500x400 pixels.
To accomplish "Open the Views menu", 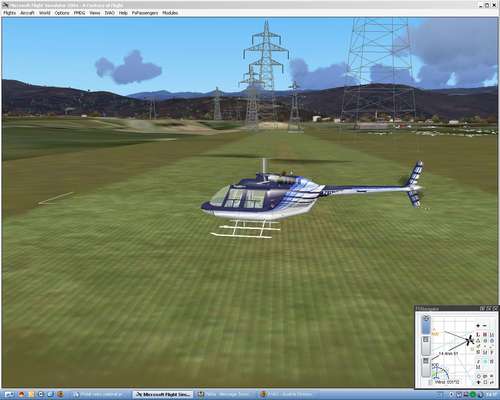I will [95, 13].
